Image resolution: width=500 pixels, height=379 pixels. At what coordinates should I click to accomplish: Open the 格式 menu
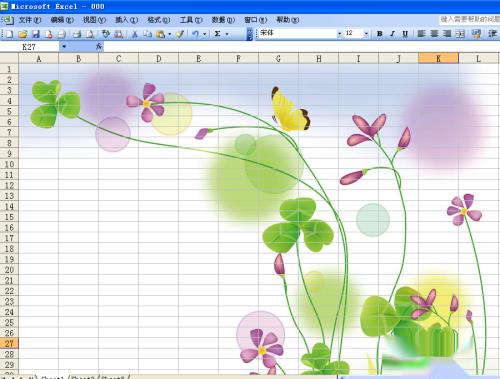tap(159, 20)
